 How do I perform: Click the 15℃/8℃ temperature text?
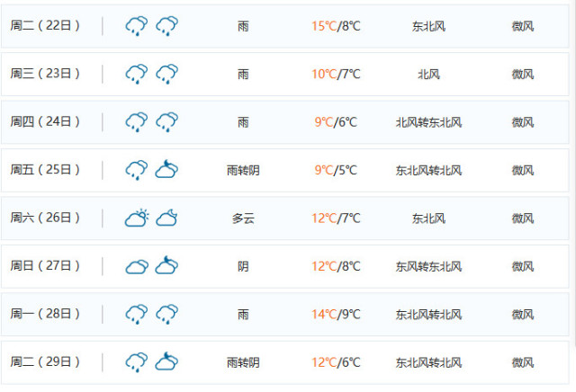coord(336,26)
